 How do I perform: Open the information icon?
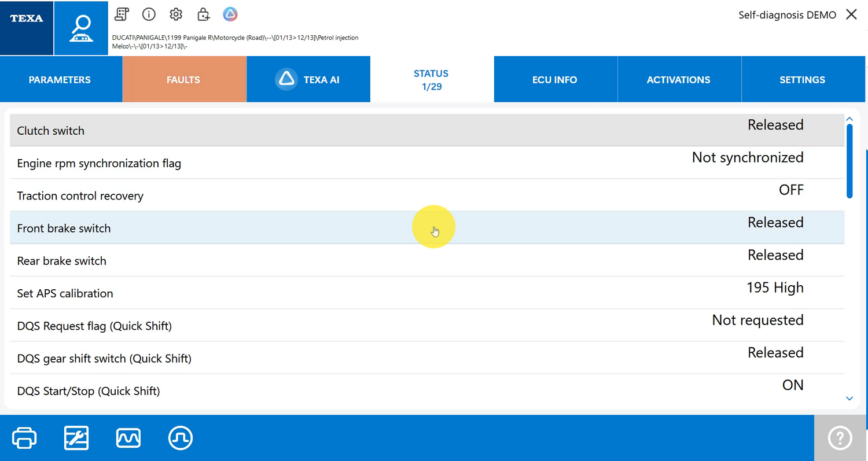pos(149,14)
